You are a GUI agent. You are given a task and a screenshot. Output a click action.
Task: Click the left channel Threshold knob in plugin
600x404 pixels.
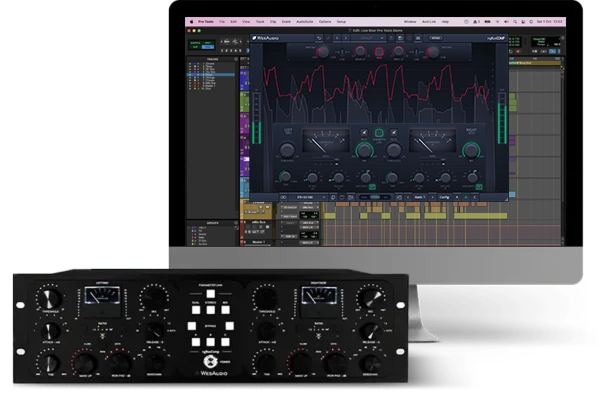pos(287,150)
